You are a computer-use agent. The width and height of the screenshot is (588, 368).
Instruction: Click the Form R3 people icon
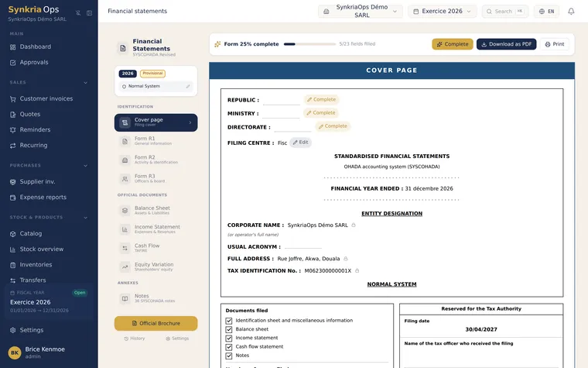coord(125,179)
